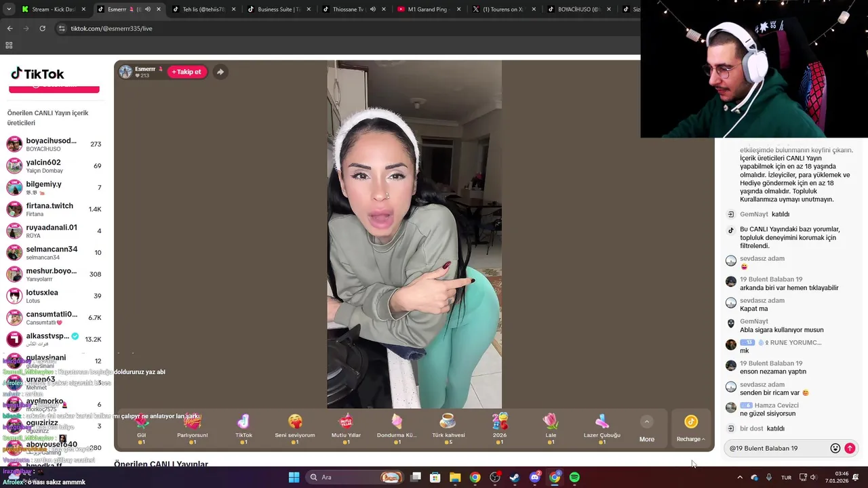
Task: Open the emoji picker in chat box
Action: coord(835,448)
